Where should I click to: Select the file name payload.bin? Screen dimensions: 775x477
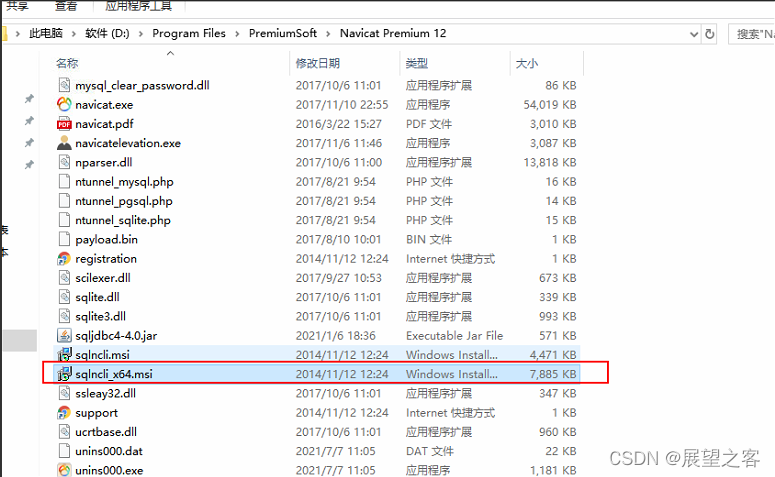point(106,240)
